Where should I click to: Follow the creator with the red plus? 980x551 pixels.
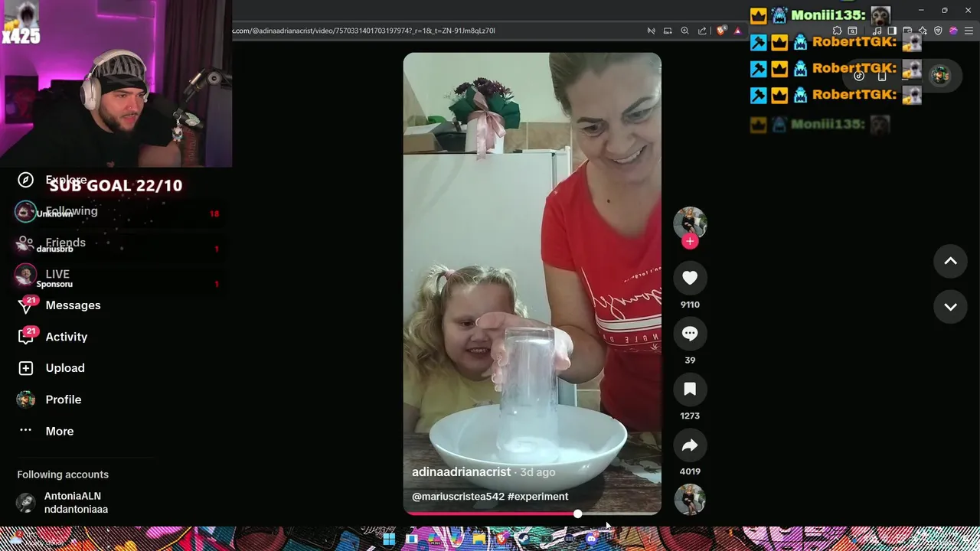coord(690,241)
